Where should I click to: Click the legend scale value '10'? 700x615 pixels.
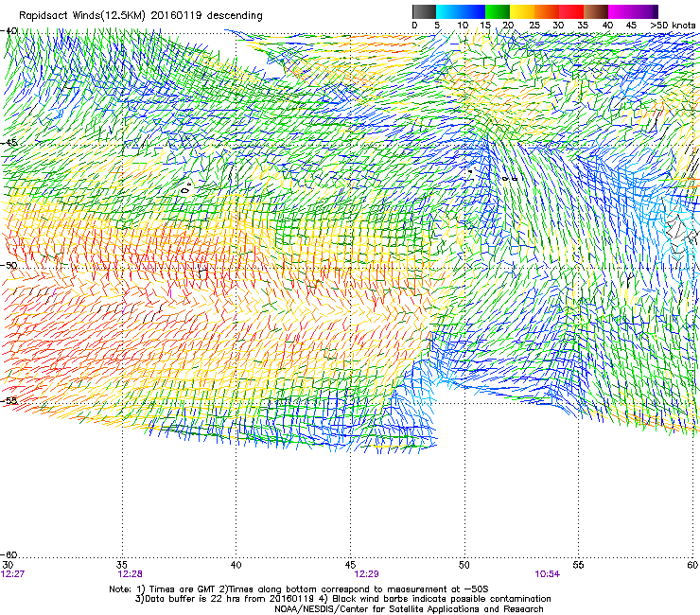point(463,26)
